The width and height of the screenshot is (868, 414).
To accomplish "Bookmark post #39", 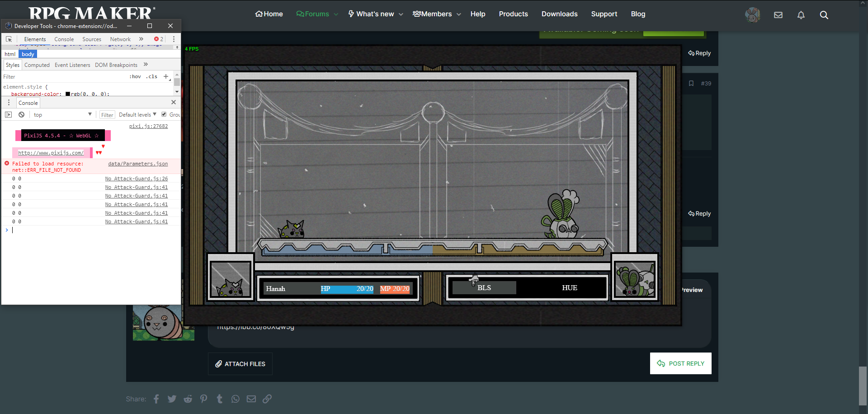I will click(x=691, y=84).
